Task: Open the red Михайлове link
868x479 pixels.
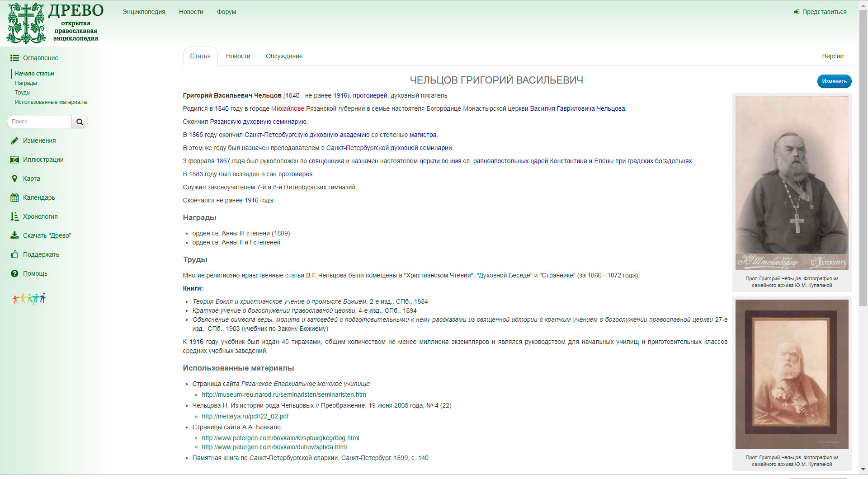Action: pyautogui.click(x=288, y=108)
